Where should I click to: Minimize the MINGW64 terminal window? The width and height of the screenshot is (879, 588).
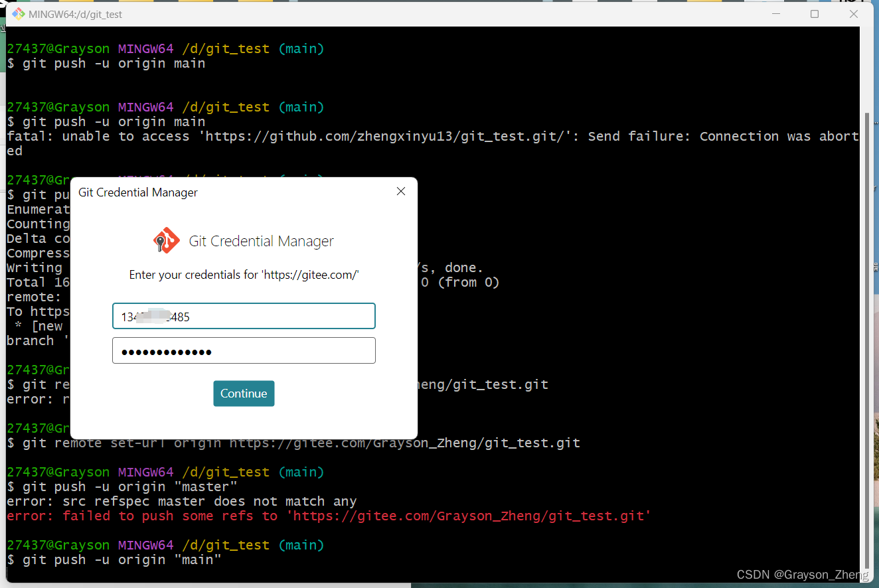click(775, 14)
